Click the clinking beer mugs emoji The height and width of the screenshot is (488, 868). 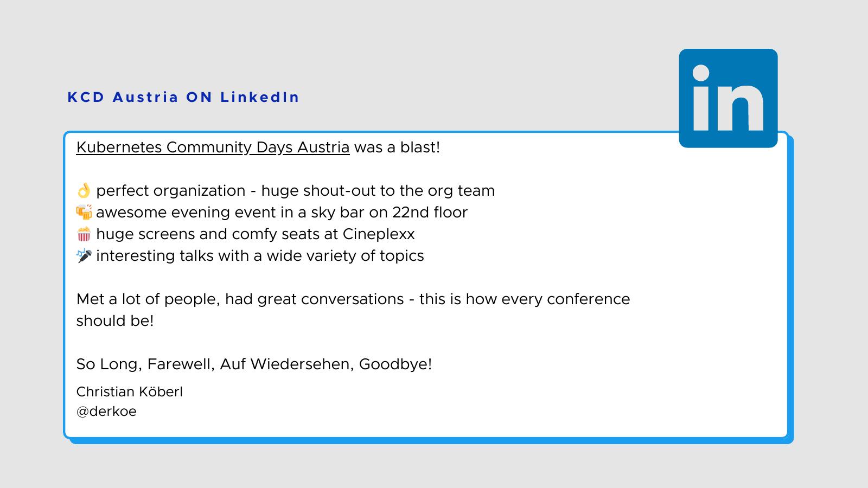pos(84,212)
